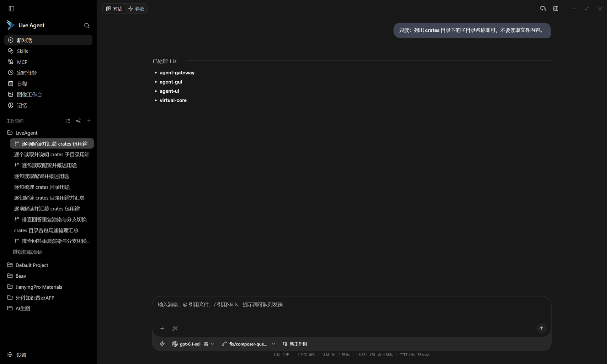The width and height of the screenshot is (607, 364).
Task: Click the 1 轮 · 2 步 status entry
Action: [281, 355]
